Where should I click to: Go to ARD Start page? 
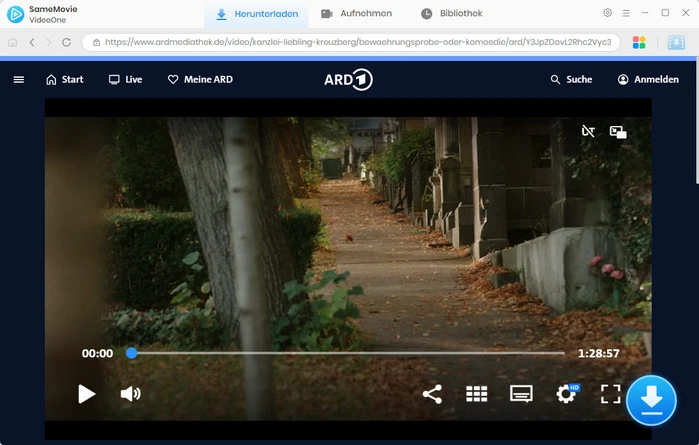65,80
